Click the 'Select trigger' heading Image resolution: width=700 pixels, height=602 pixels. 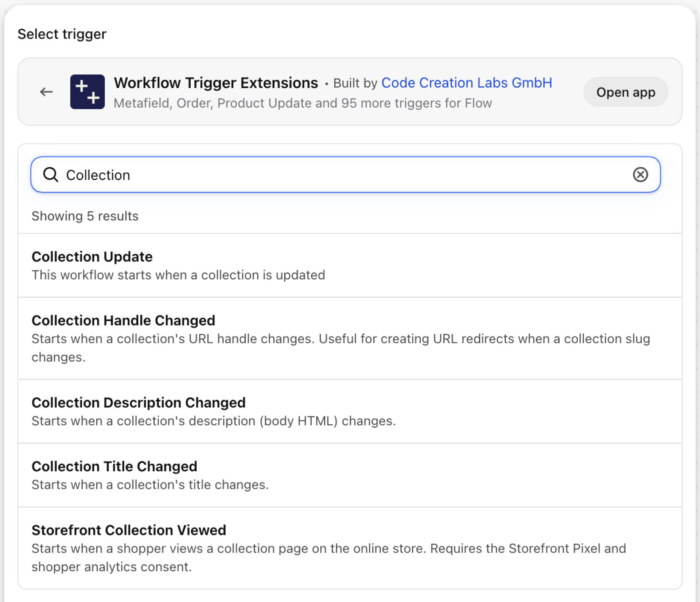pos(62,34)
